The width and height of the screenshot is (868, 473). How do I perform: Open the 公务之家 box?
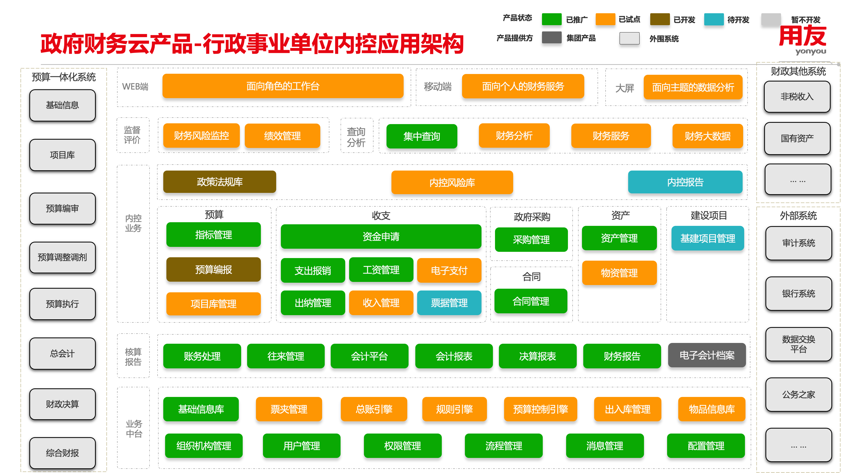pyautogui.click(x=798, y=395)
